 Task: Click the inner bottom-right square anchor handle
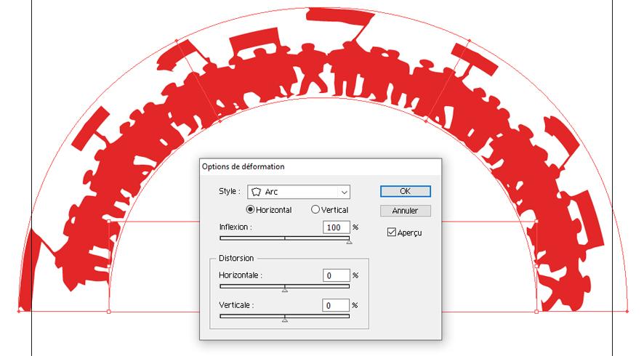(536, 312)
